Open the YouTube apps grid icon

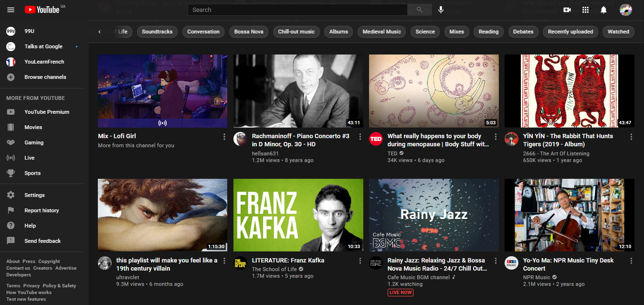(x=585, y=10)
